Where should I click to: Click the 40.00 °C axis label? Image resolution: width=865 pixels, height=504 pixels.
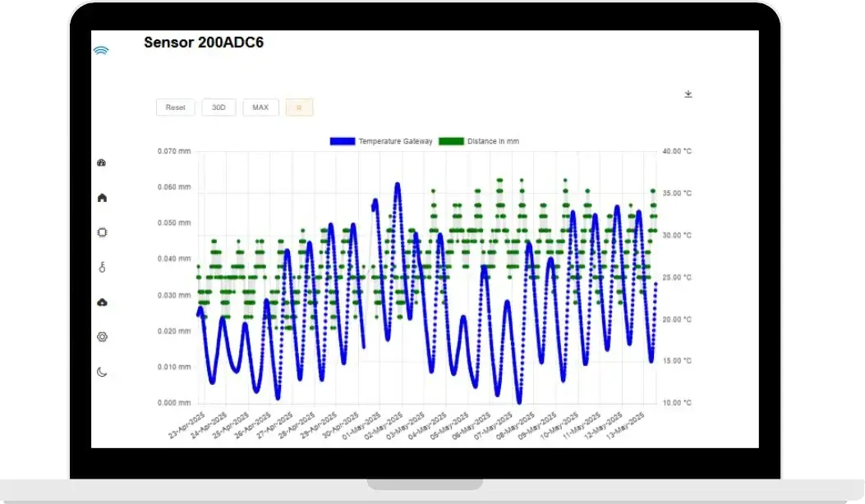(677, 151)
